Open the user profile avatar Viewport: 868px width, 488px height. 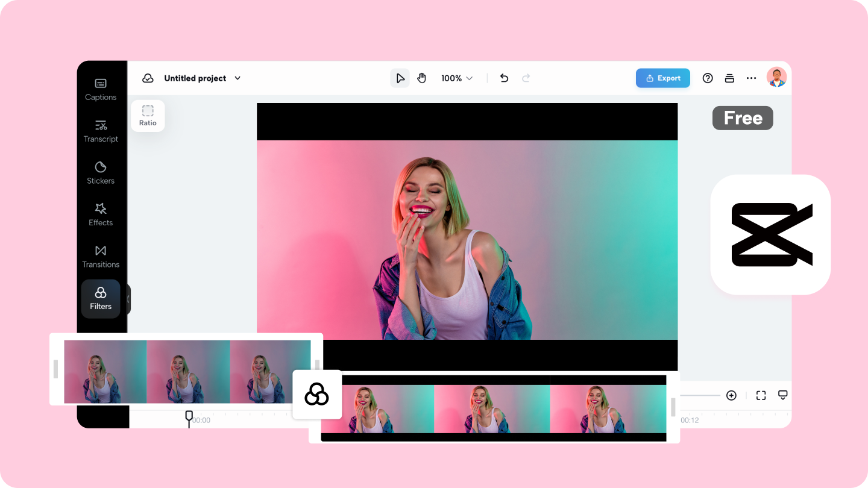(776, 77)
